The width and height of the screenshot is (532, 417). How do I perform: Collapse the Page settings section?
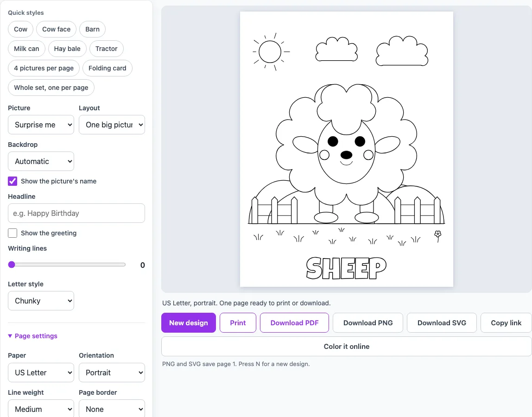(33, 336)
